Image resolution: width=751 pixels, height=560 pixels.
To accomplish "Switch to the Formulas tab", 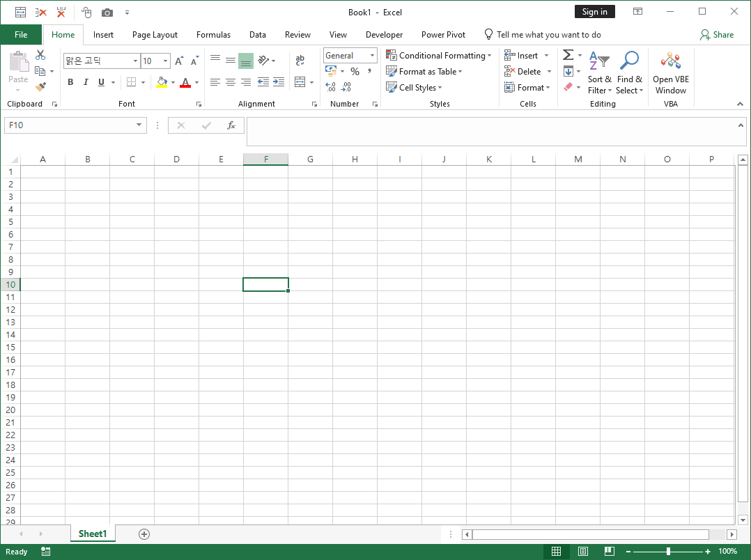I will pyautogui.click(x=213, y=35).
